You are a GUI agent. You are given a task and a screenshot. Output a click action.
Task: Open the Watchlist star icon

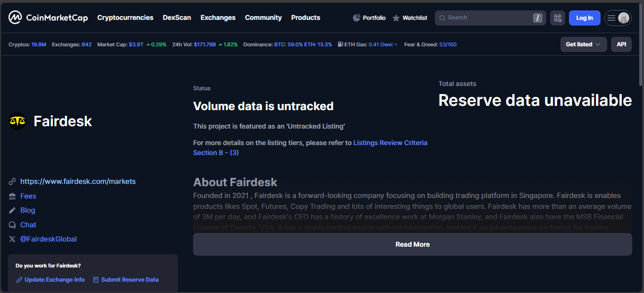tap(396, 18)
